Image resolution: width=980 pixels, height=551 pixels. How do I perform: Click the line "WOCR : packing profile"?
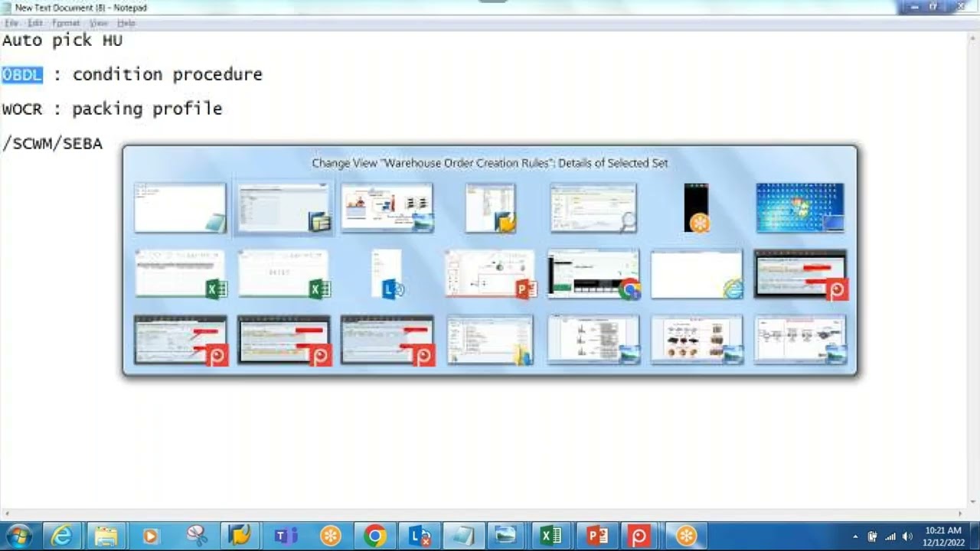coord(112,109)
